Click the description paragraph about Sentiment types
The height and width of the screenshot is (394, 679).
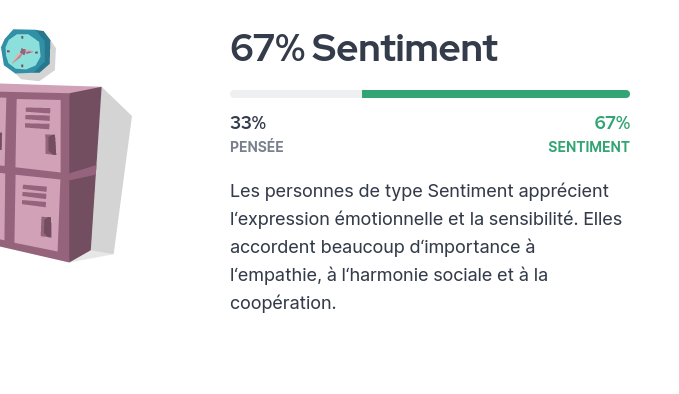coord(426,247)
